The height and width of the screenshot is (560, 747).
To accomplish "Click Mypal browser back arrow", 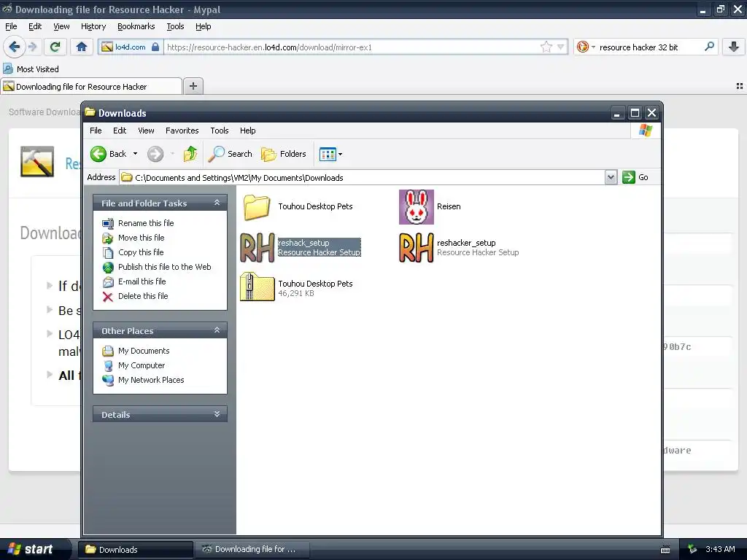I will click(15, 47).
